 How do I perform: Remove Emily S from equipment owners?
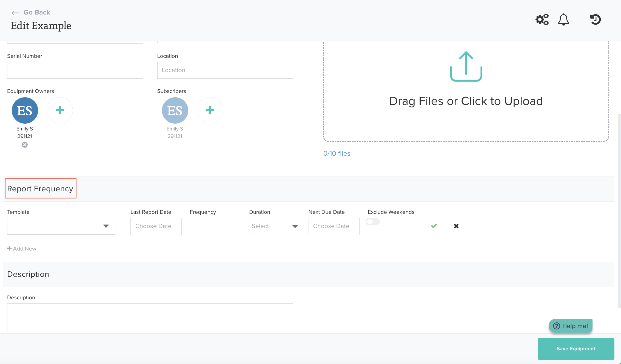25,145
